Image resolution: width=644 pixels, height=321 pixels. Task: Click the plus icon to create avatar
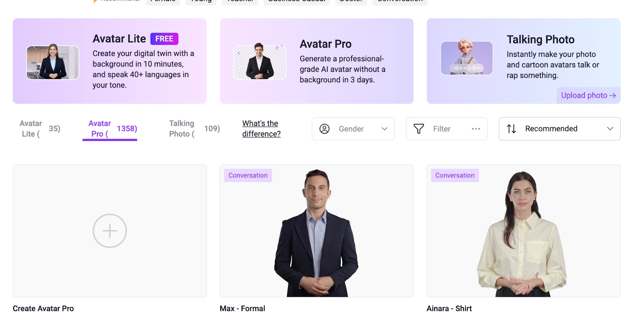tap(110, 231)
